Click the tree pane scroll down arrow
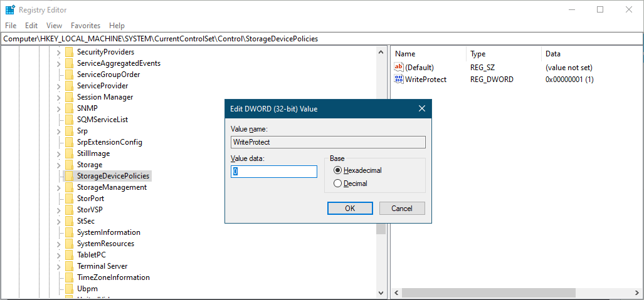The width and height of the screenshot is (644, 300). click(x=381, y=293)
